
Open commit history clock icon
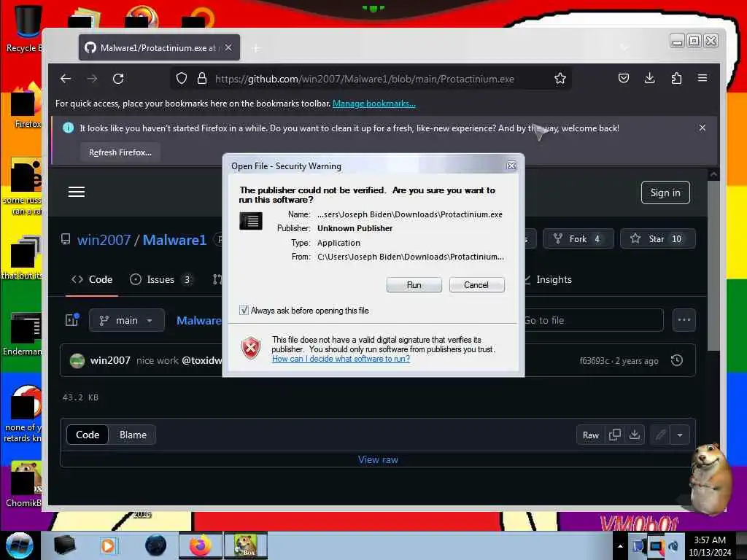[676, 360]
